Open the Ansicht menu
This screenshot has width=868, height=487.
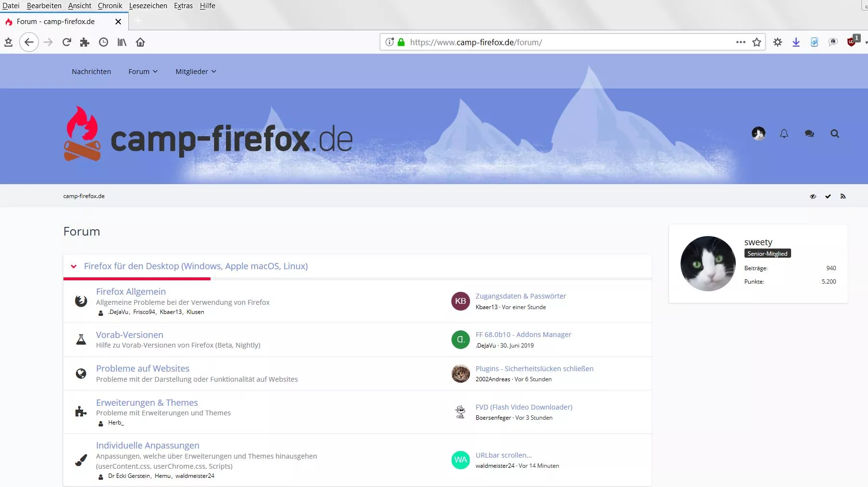click(x=80, y=6)
